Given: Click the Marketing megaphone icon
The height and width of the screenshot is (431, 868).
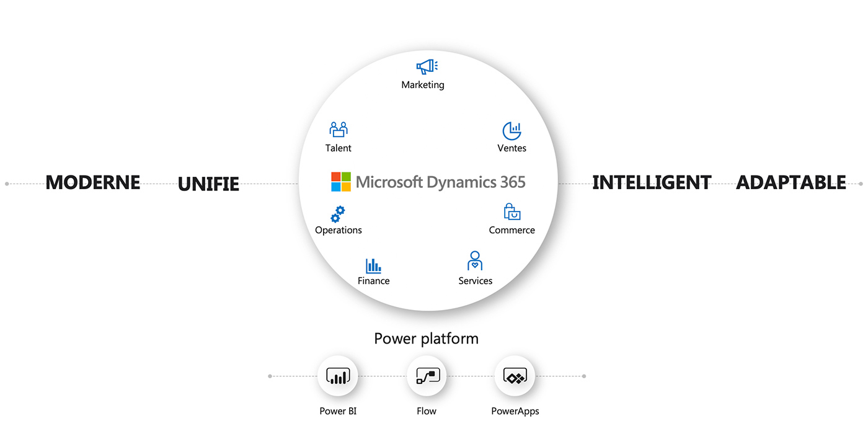Looking at the screenshot, I should tap(427, 67).
